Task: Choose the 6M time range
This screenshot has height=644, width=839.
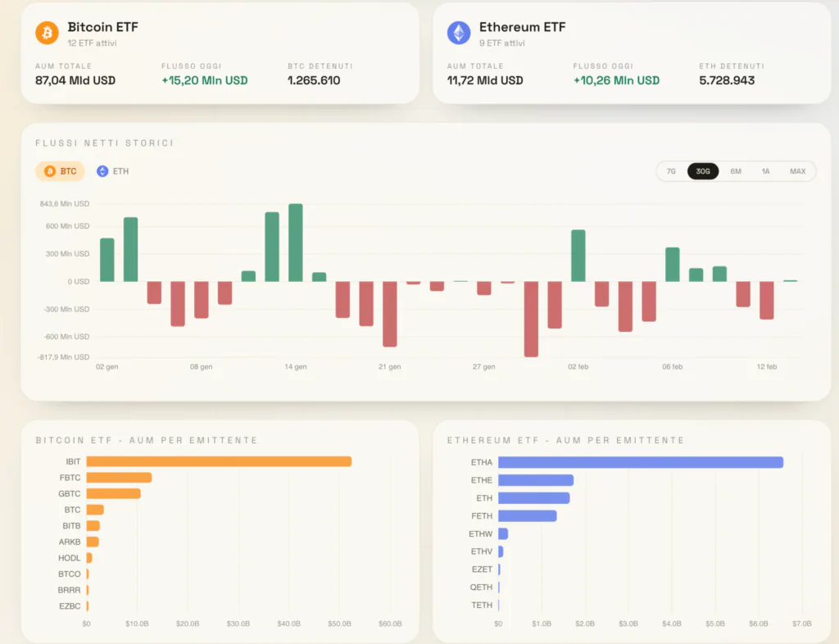Action: click(736, 171)
